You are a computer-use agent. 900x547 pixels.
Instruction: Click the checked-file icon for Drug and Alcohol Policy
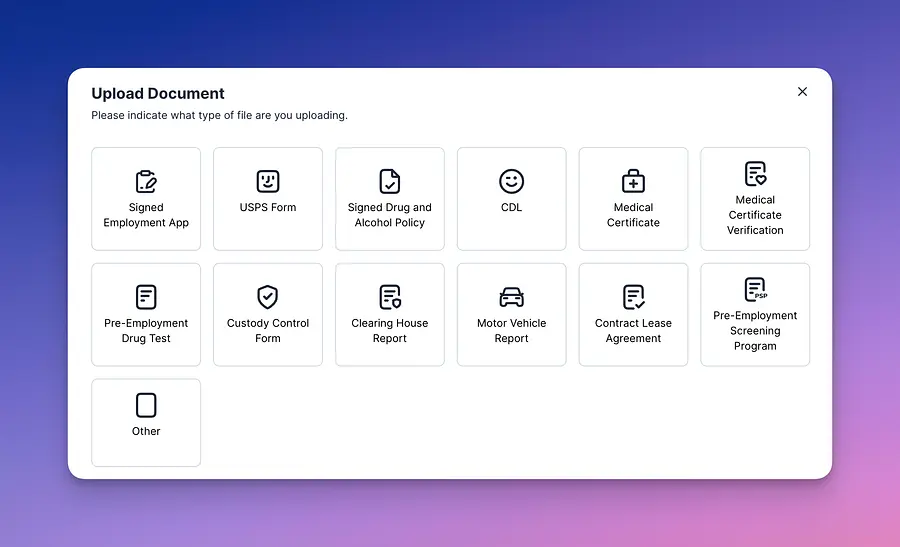390,181
